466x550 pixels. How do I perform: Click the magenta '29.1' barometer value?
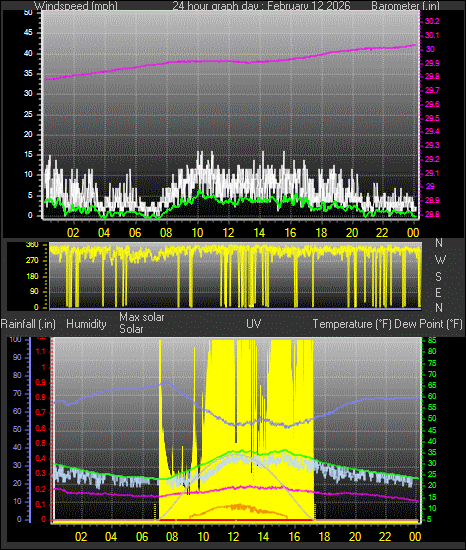click(x=432, y=173)
